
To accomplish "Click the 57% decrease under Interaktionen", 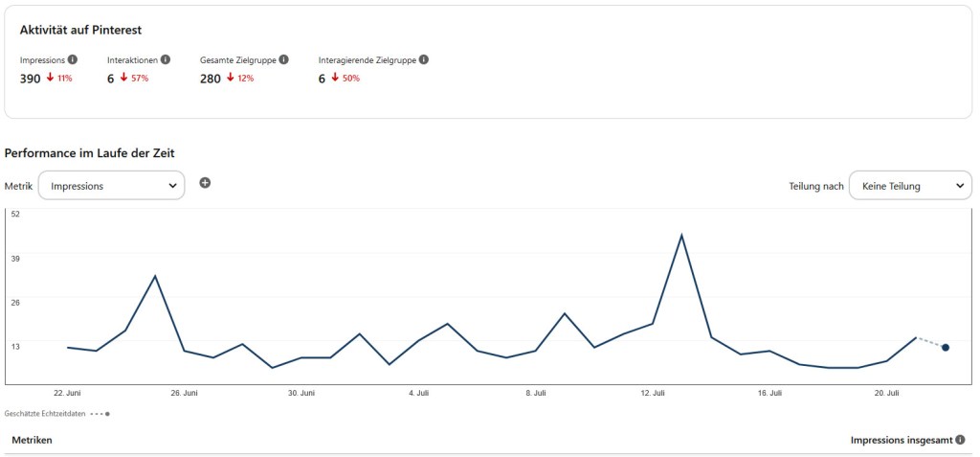I will point(140,79).
